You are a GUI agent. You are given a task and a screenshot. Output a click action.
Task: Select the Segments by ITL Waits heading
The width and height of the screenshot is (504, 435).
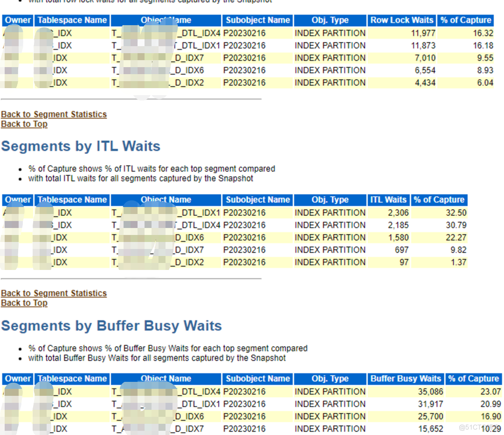pyautogui.click(x=81, y=146)
